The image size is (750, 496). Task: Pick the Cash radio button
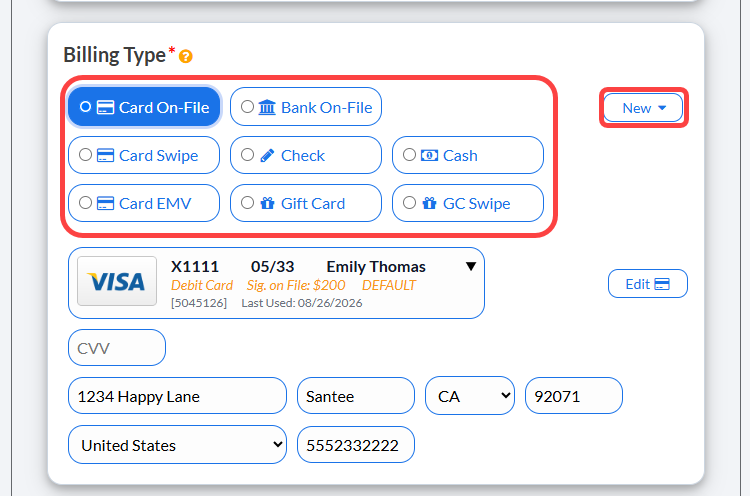[x=409, y=155]
